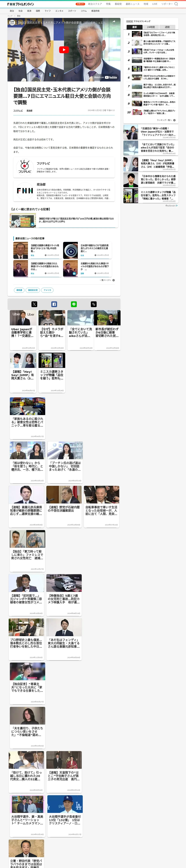Open the search magnifier icon in header
This screenshot has width=186, height=868.
point(176,4)
